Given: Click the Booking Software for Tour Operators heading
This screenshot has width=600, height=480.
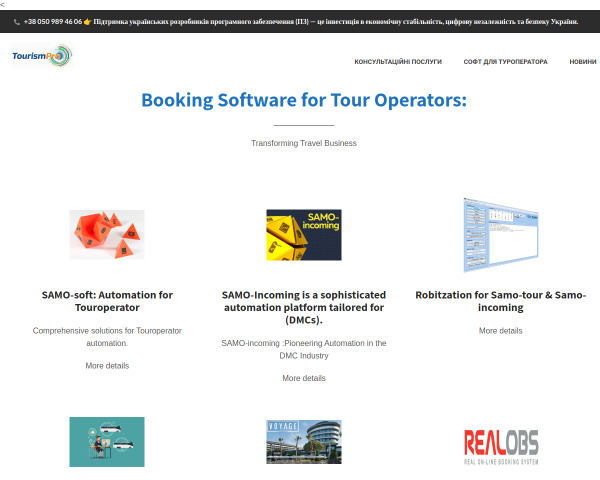Looking at the screenshot, I should 304,100.
